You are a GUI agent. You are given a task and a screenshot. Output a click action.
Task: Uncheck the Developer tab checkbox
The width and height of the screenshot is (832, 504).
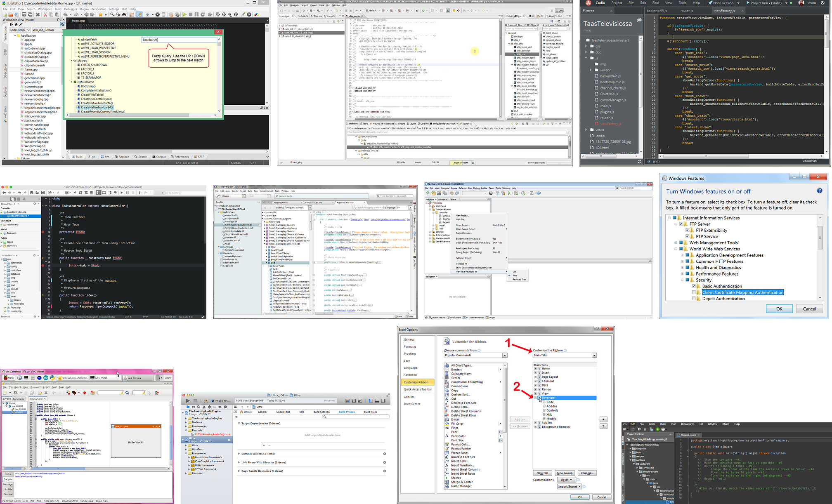coord(539,398)
